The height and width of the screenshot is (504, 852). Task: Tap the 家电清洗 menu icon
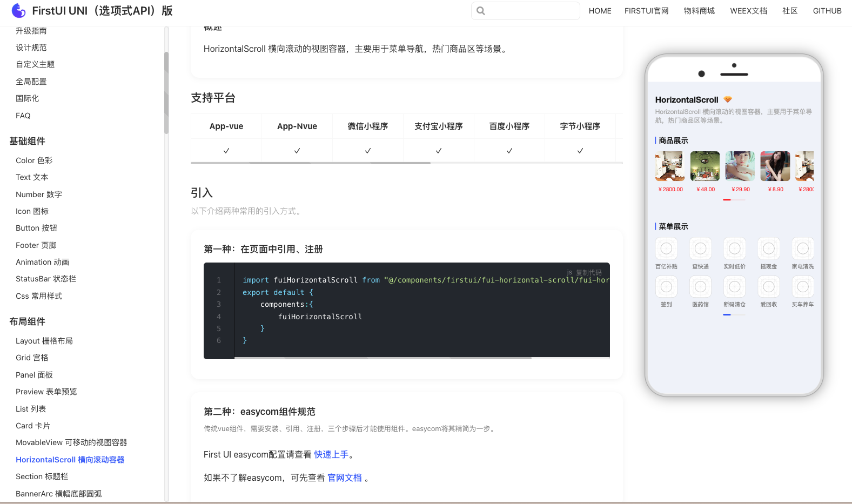802,248
